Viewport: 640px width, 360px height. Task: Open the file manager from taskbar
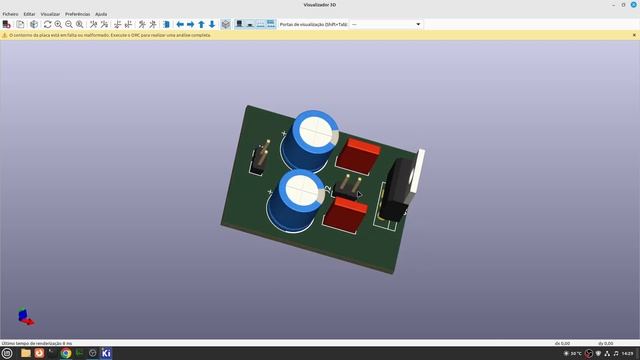click(x=26, y=353)
